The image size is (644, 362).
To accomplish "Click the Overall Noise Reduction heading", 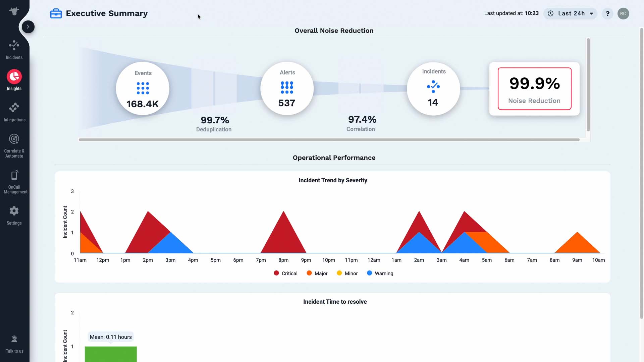I will point(334,31).
